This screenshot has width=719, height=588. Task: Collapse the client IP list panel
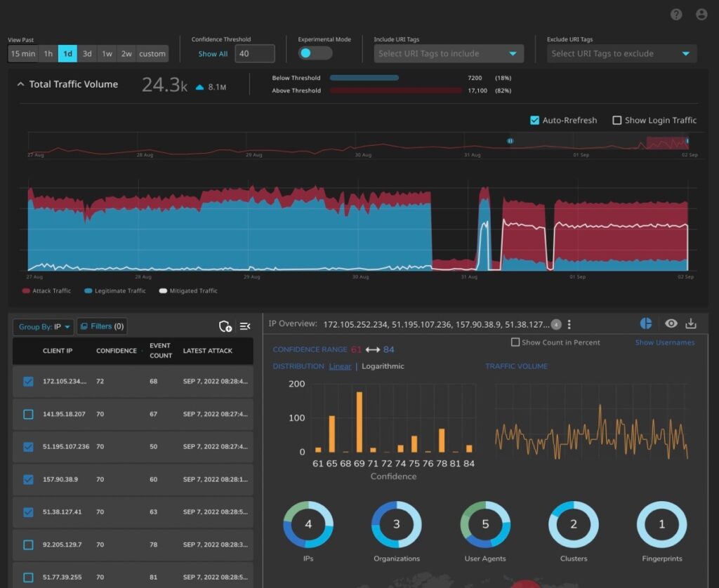pyautogui.click(x=245, y=326)
